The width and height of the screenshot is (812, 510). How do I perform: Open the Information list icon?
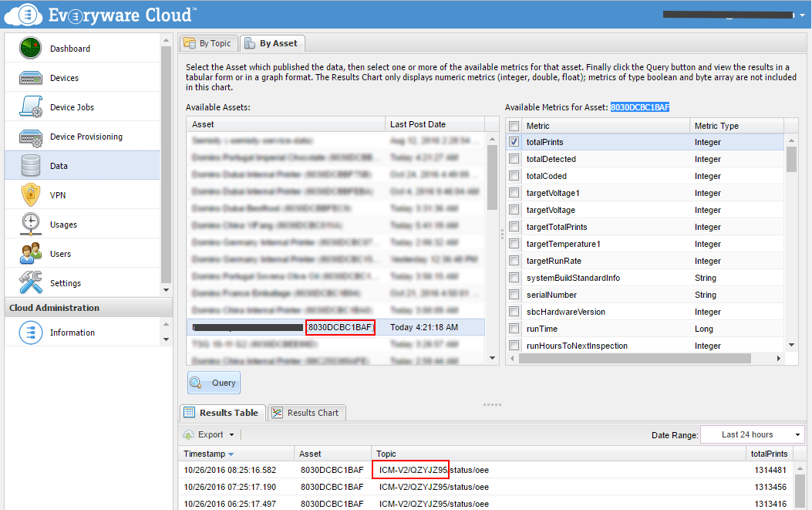point(31,333)
